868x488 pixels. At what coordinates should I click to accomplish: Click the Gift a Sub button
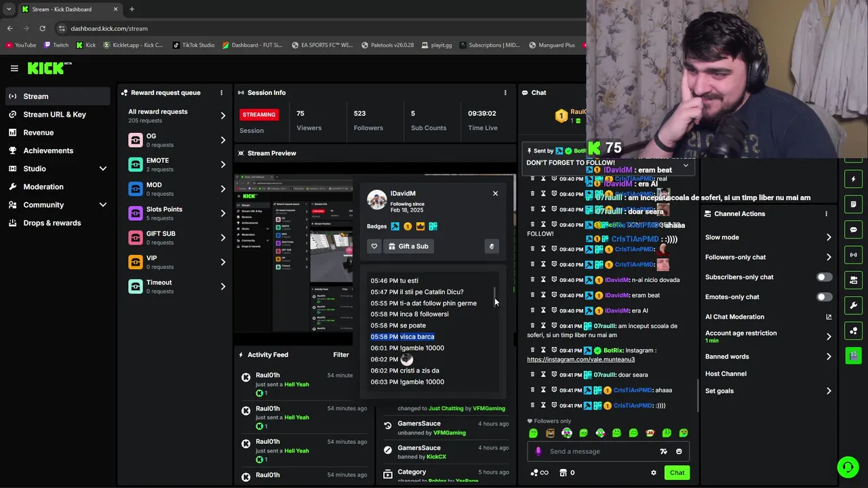pos(409,246)
